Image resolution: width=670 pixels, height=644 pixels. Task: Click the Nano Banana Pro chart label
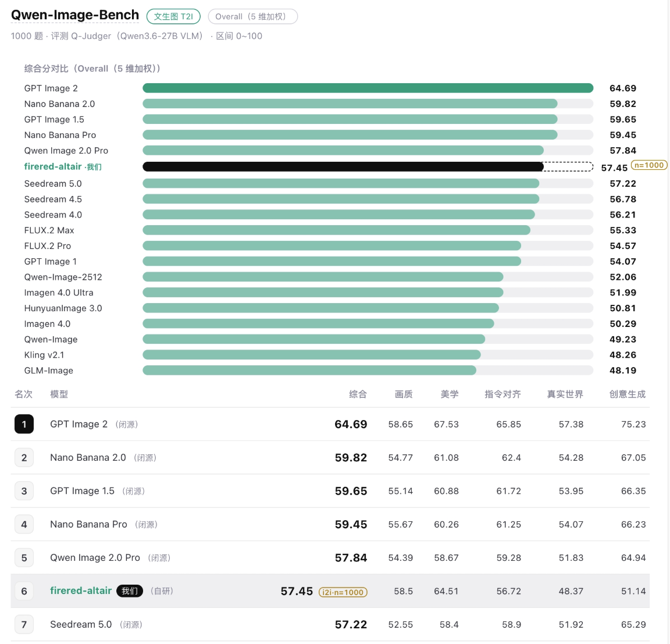point(60,135)
